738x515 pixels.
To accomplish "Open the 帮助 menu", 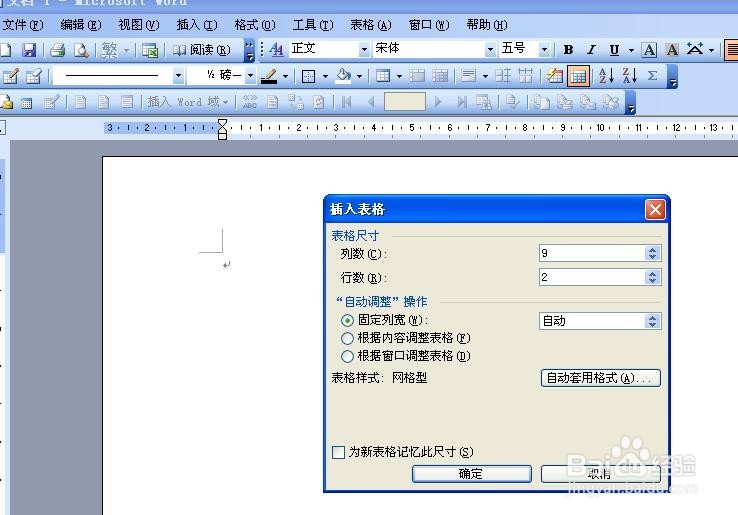I will [487, 24].
